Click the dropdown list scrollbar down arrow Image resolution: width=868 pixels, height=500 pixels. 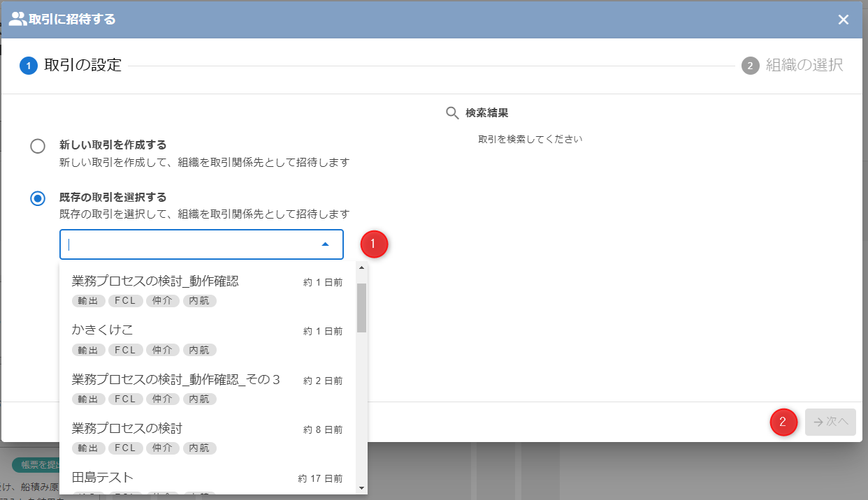pos(361,487)
